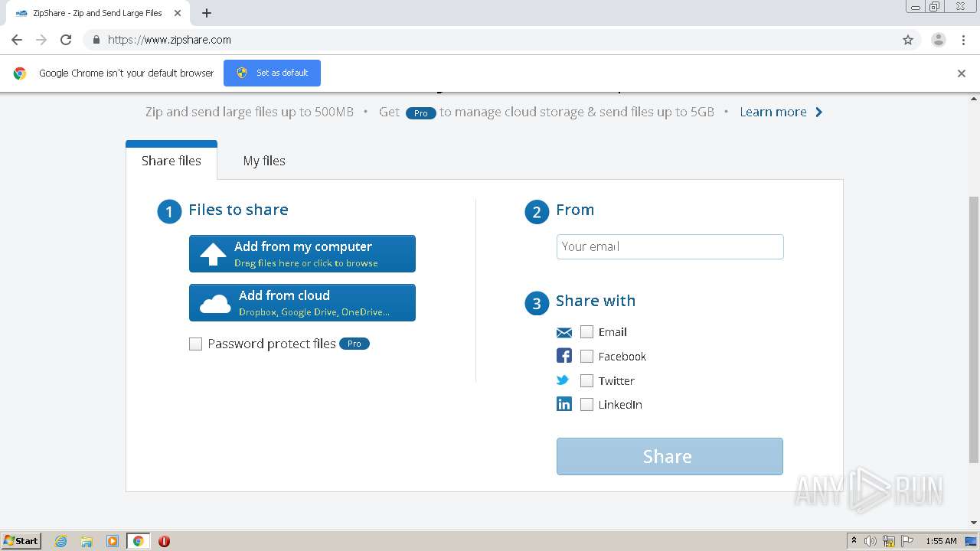Click the Facebook logo icon
Image resolution: width=980 pixels, height=551 pixels.
(564, 356)
